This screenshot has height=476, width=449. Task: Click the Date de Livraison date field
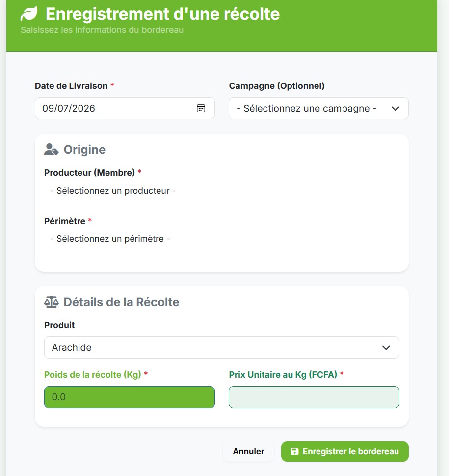coord(125,109)
